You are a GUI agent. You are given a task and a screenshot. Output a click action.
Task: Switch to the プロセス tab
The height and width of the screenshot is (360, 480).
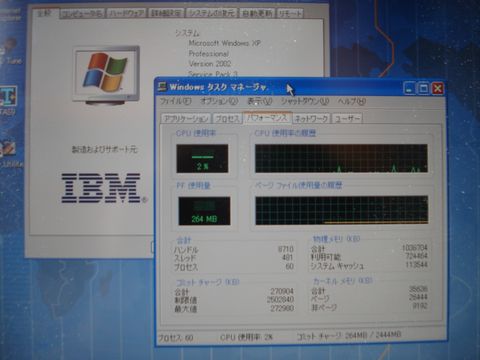pos(227,118)
